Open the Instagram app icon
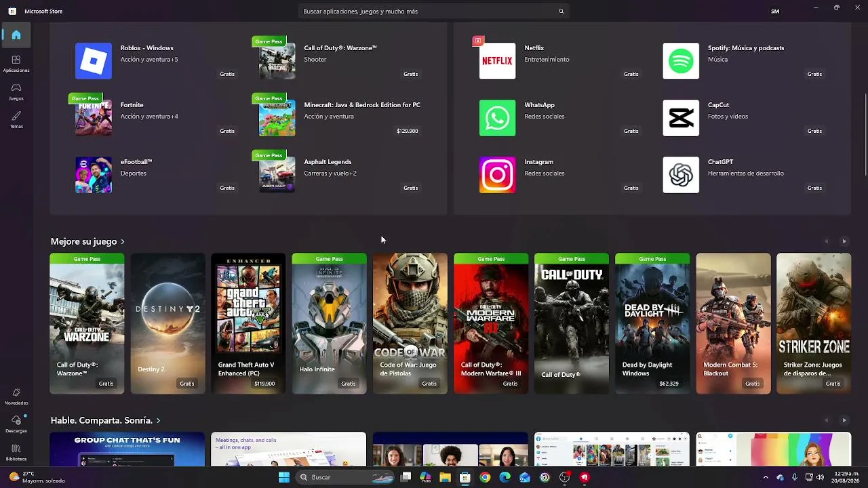The image size is (868, 488). pyautogui.click(x=497, y=175)
